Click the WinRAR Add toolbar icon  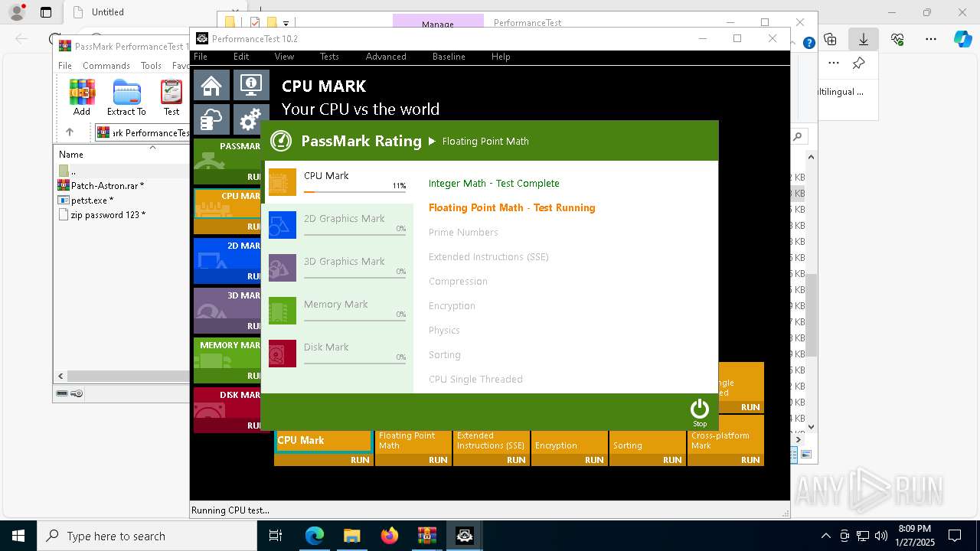pyautogui.click(x=82, y=98)
